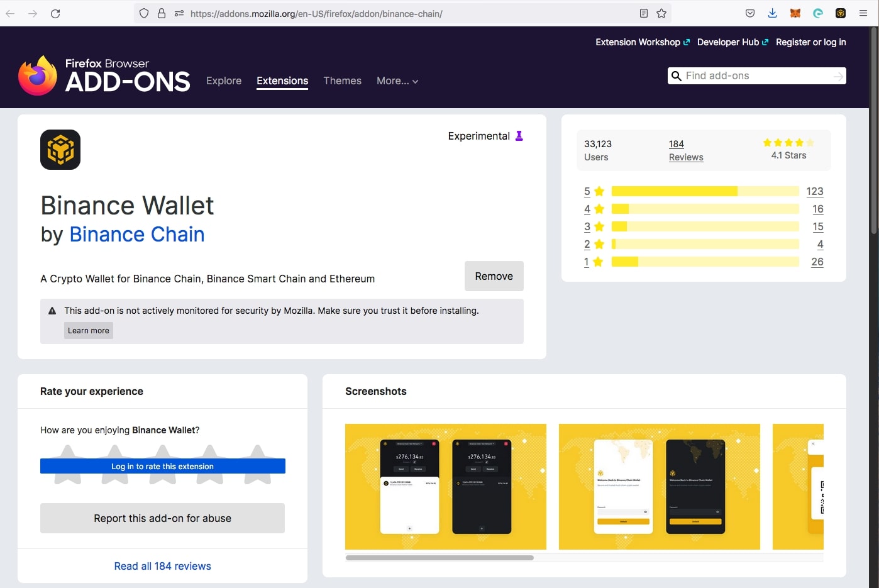The image size is (879, 588).
Task: Open the Downloads panel
Action: [772, 13]
